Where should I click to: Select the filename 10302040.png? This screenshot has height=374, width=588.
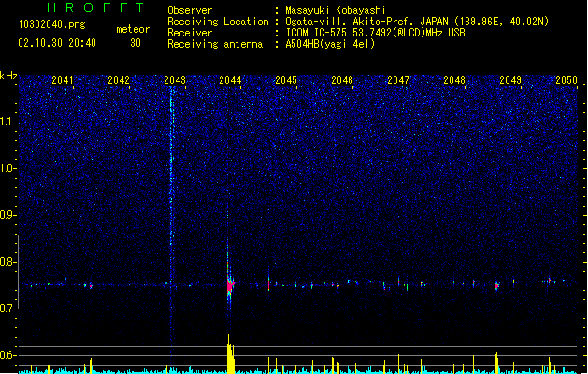52,25
